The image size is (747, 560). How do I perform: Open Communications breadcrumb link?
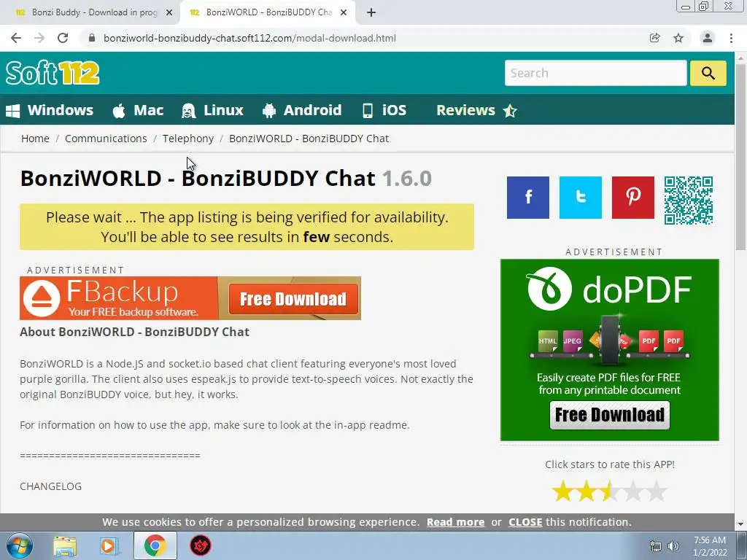(x=106, y=139)
